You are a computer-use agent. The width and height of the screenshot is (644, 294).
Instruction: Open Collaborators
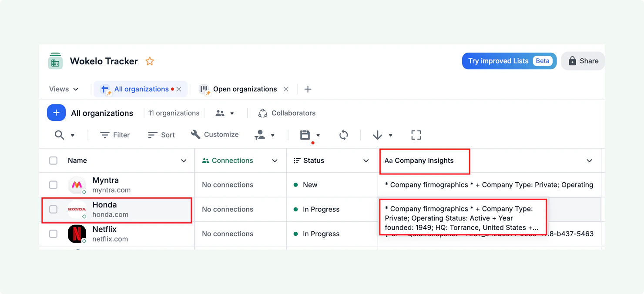click(x=287, y=113)
